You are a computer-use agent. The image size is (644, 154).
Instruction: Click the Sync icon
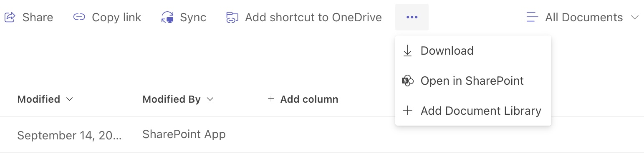(167, 18)
